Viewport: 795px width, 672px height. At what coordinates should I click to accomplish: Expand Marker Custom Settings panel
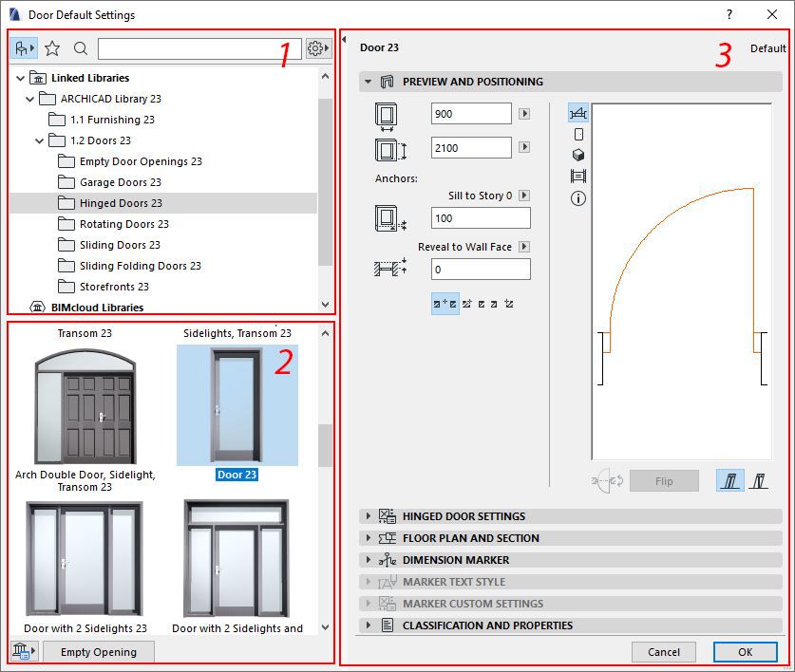(x=571, y=604)
